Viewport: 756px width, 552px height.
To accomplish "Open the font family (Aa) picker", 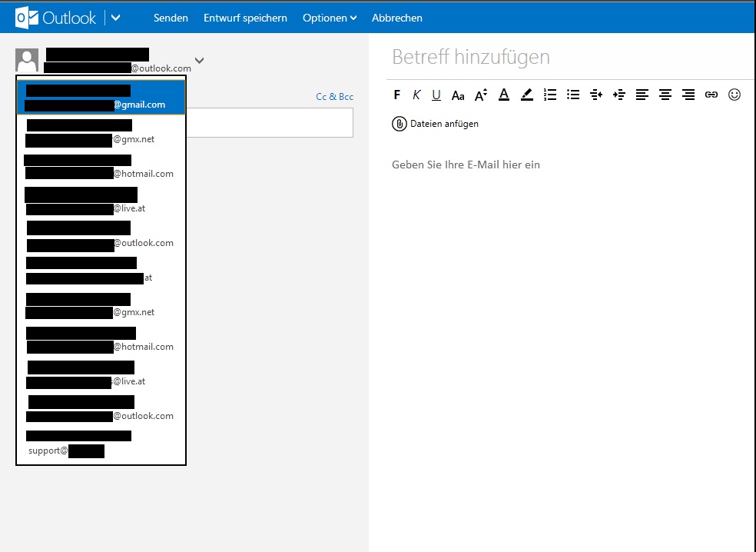I will 458,95.
